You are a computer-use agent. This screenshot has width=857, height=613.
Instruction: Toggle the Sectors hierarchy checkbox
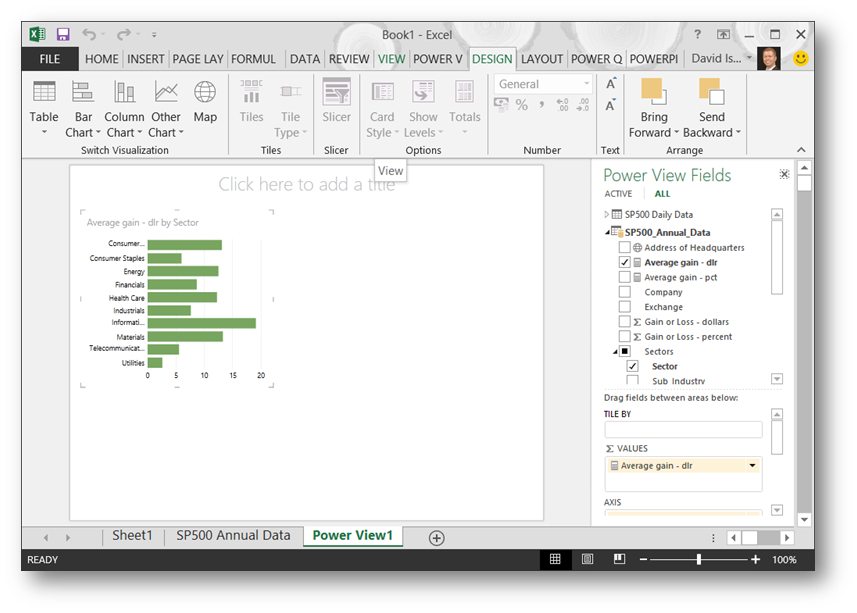pos(624,351)
